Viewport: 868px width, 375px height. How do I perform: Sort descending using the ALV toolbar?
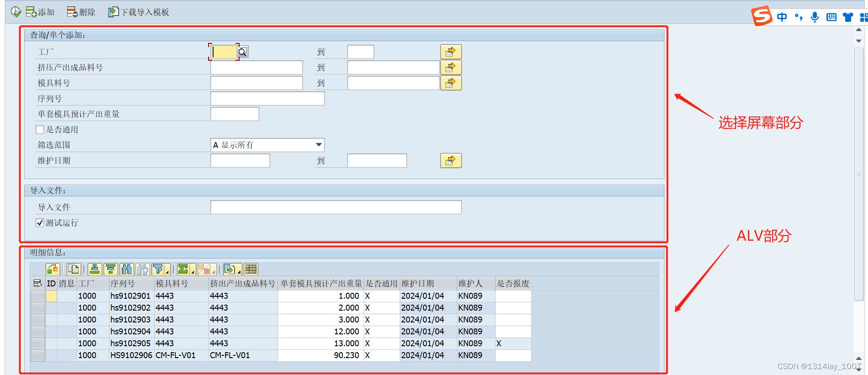click(x=110, y=269)
